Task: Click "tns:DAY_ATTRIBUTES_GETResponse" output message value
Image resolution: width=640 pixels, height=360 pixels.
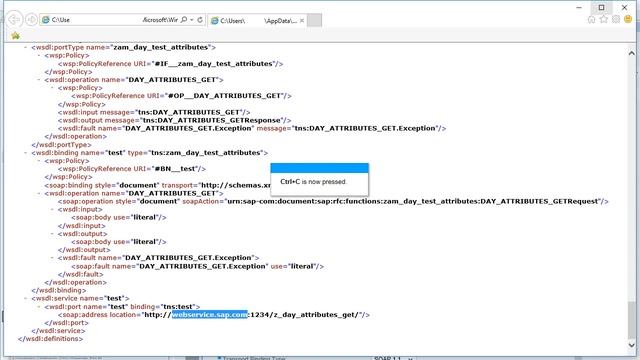Action: 212,120
